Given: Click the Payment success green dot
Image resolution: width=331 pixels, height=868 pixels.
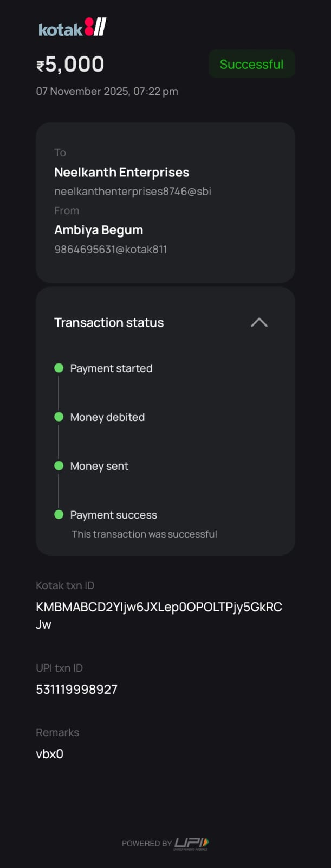Looking at the screenshot, I should pos(59,514).
